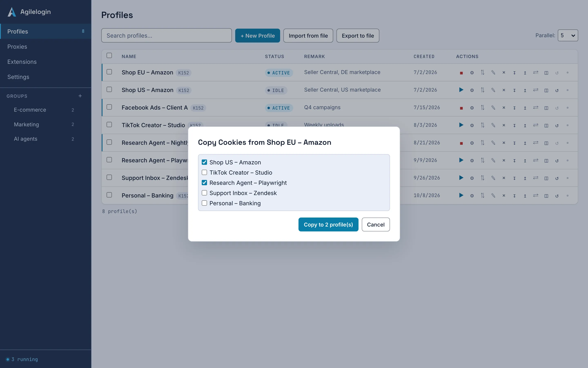Toggle the select-all checkbox in table header

109,55
